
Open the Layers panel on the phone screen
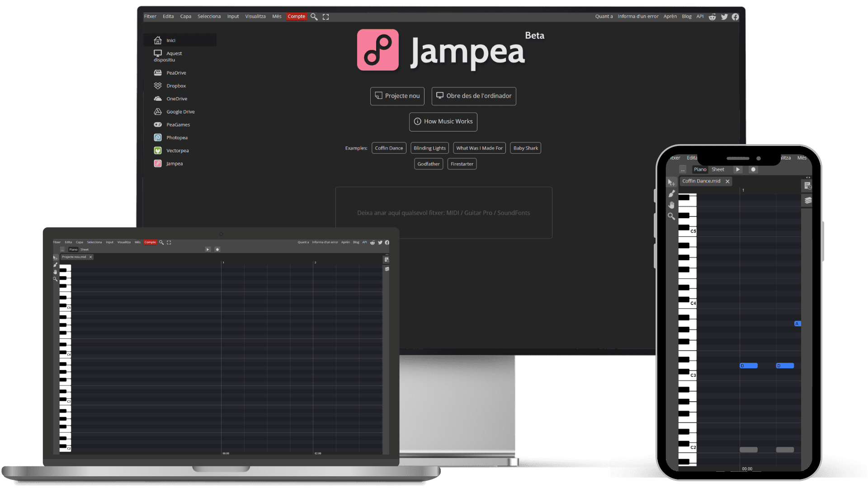tap(808, 201)
